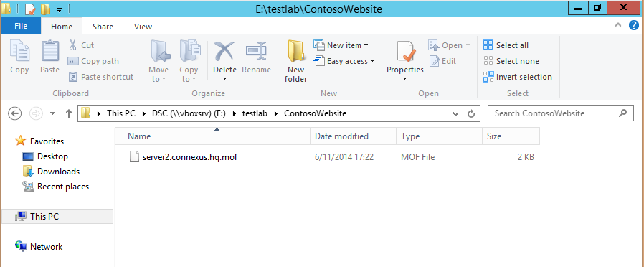Click the Forward navigation arrow

click(37, 113)
